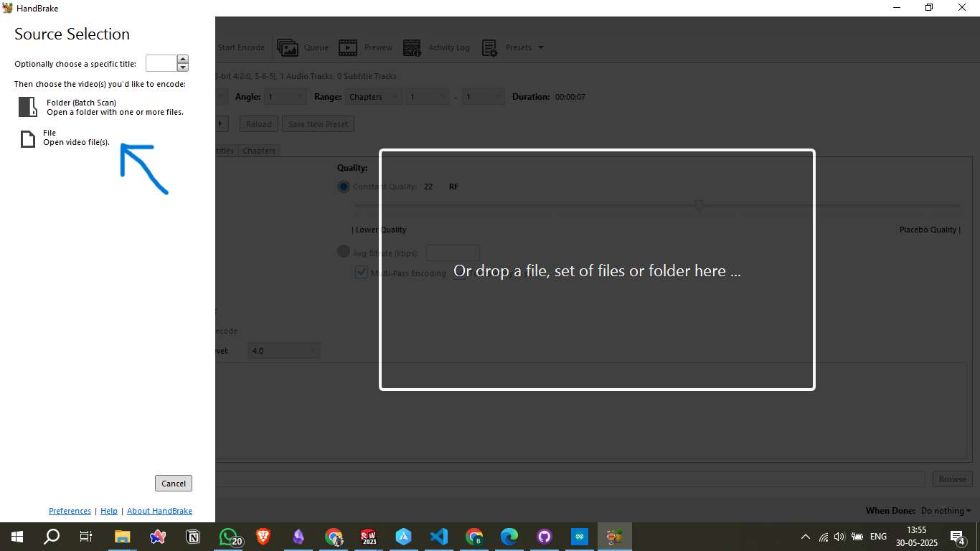Open Notion from the taskbar
The height and width of the screenshot is (551, 980).
pos(193,537)
